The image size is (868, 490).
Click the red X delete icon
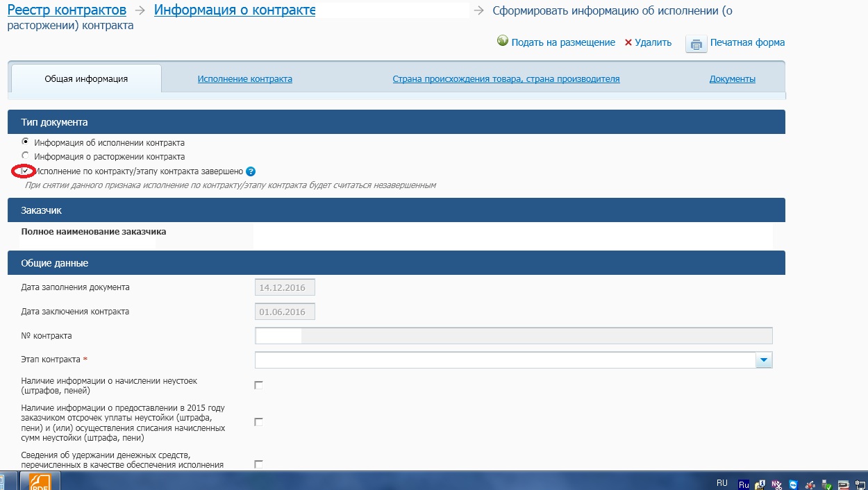(628, 42)
